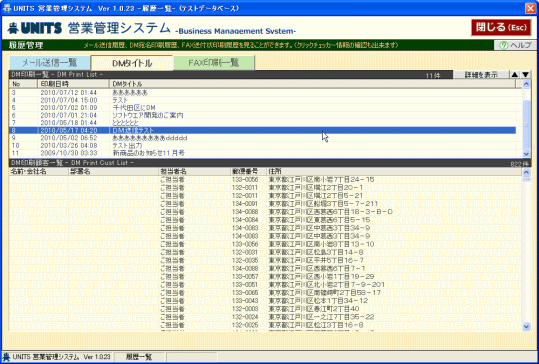Select customer row with address 東葛西6丁目5-15
This screenshot has width=539, height=364.
265,220
